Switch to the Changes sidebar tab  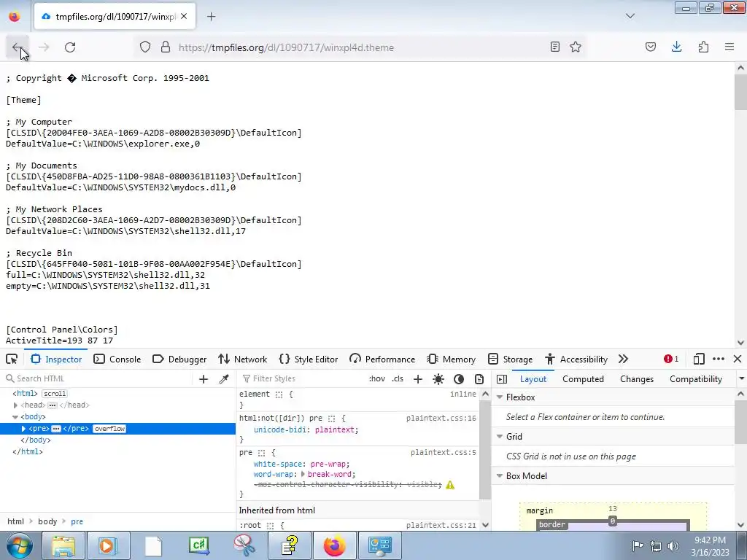pyautogui.click(x=636, y=379)
